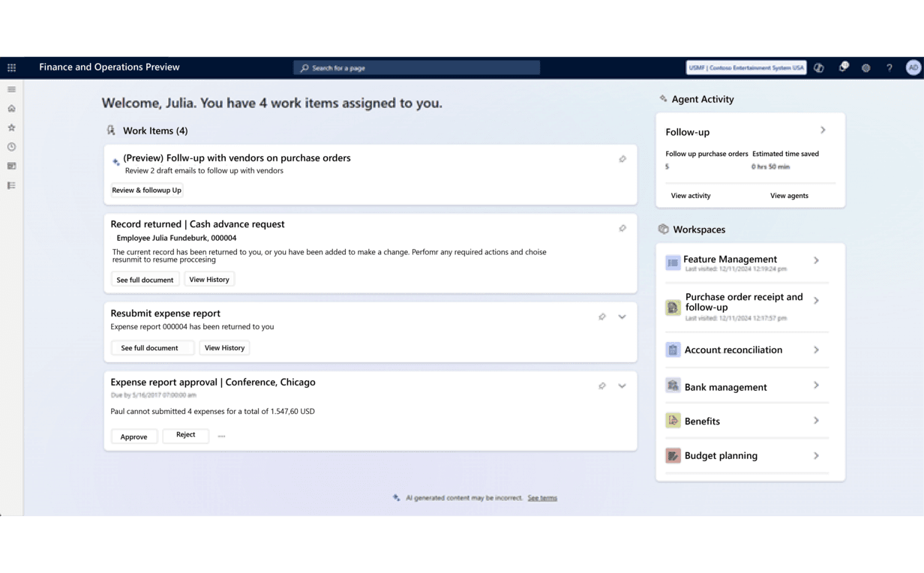924x573 pixels.
Task: Expand the Resubmit expense report card
Action: point(622,316)
